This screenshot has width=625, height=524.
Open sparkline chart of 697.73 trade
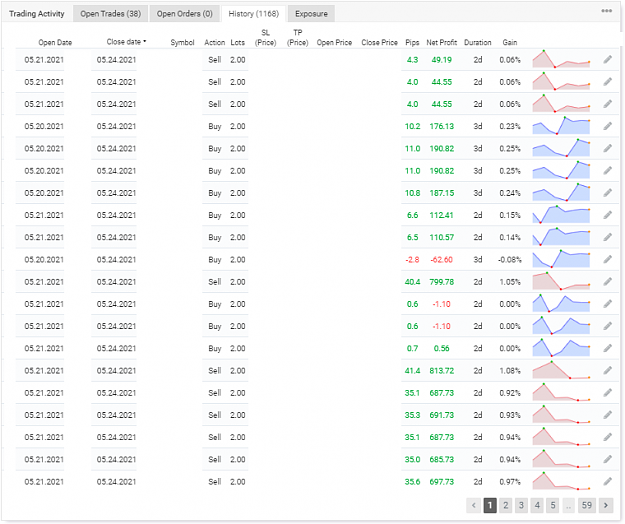click(561, 481)
